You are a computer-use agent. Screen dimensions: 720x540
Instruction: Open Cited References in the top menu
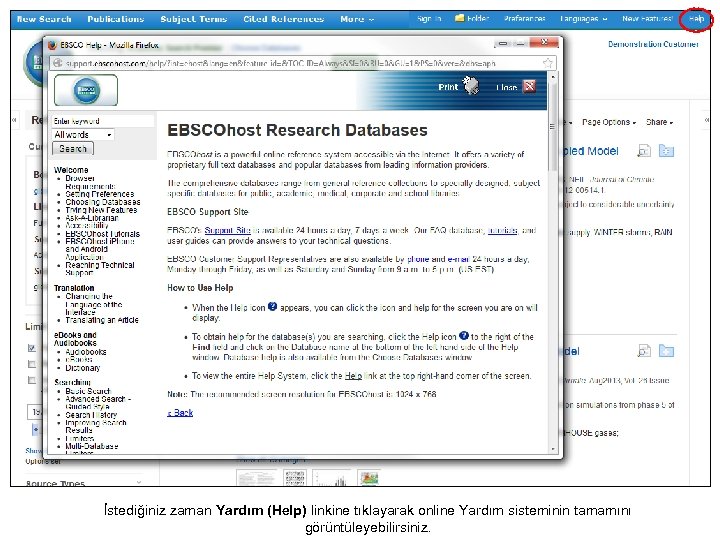pyautogui.click(x=284, y=19)
